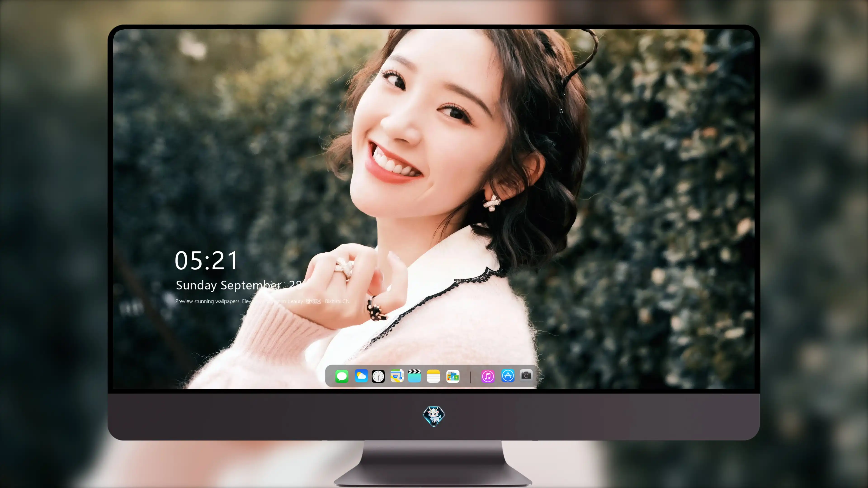
Task: Click the dragon logo on the monitor chin
Action: (x=434, y=416)
